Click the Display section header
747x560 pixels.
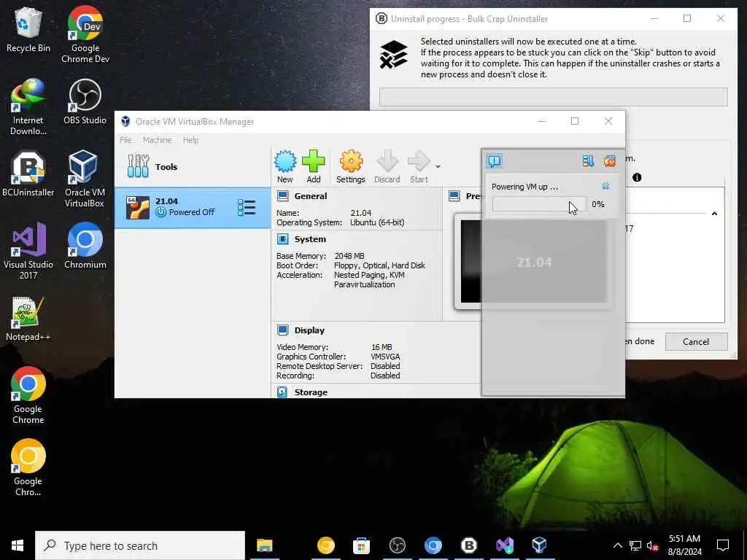click(x=309, y=330)
